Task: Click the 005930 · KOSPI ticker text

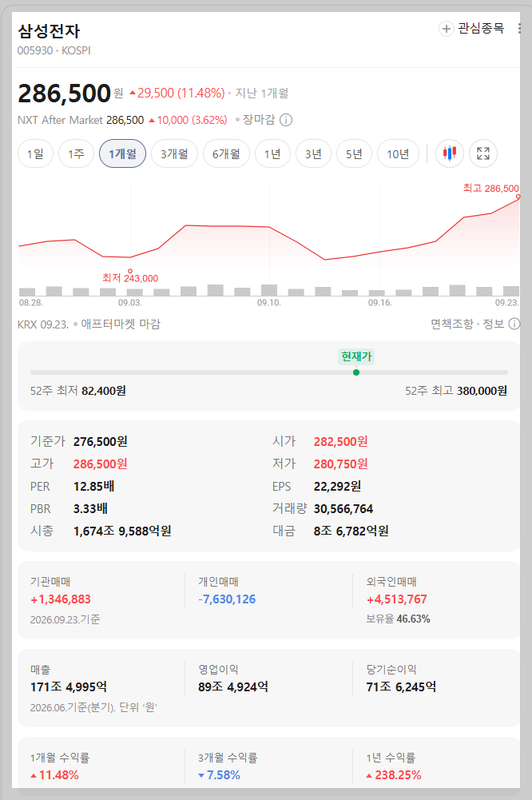Action: (54, 50)
